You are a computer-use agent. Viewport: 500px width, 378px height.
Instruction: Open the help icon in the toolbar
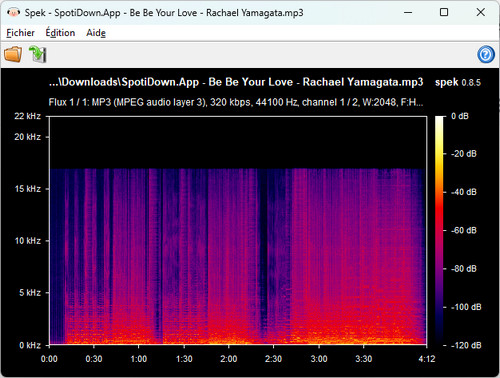tap(486, 54)
